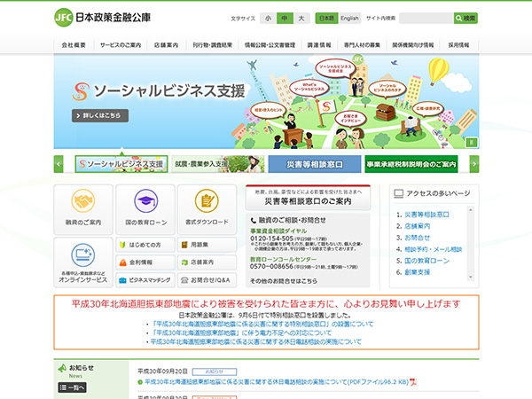Open 採用情報 menu item
Image resolution: width=532 pixels, height=399 pixels.
coord(458,44)
